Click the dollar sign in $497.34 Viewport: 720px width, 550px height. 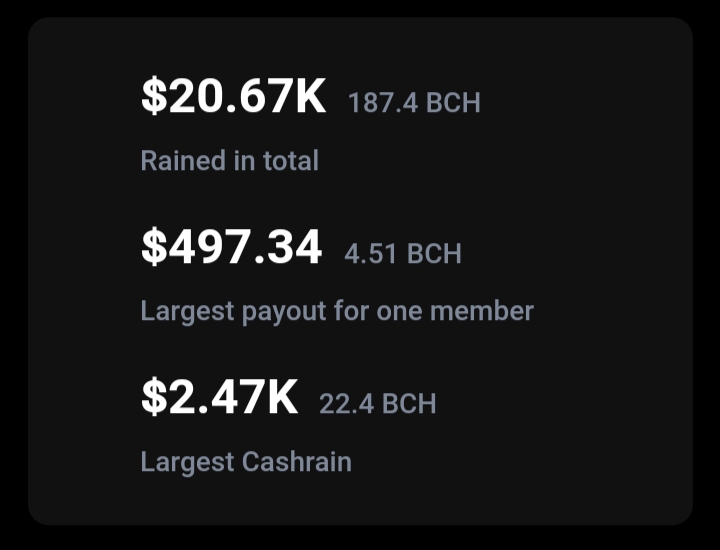point(154,247)
